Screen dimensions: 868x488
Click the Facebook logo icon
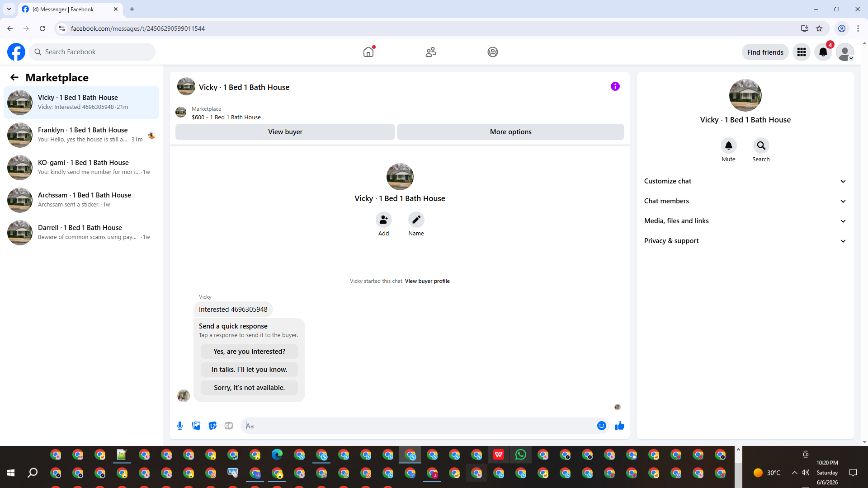(16, 52)
